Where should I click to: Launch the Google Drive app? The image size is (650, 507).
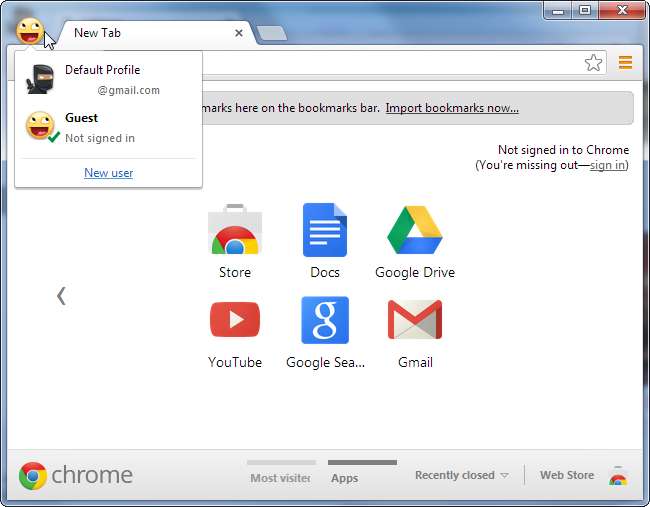tap(415, 230)
